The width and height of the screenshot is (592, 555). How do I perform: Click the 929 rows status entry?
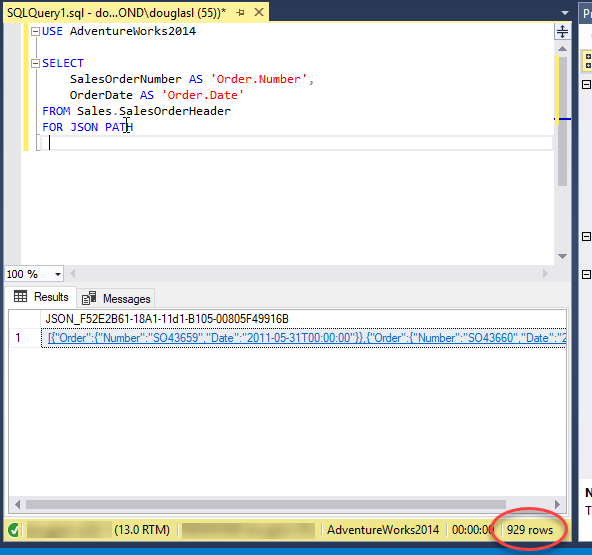click(x=530, y=530)
